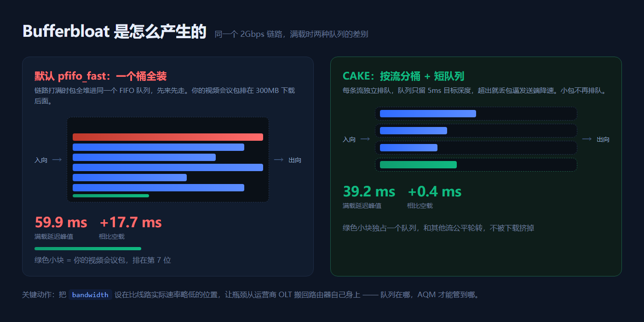Click the green legend bar below 59.9 ms
Viewport: 644px width, 322px height.
88,248
